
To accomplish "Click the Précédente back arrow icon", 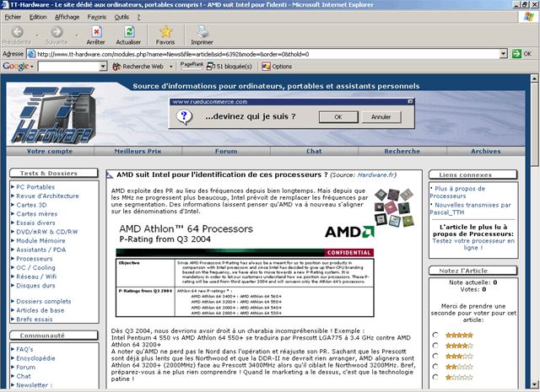I will [17, 32].
